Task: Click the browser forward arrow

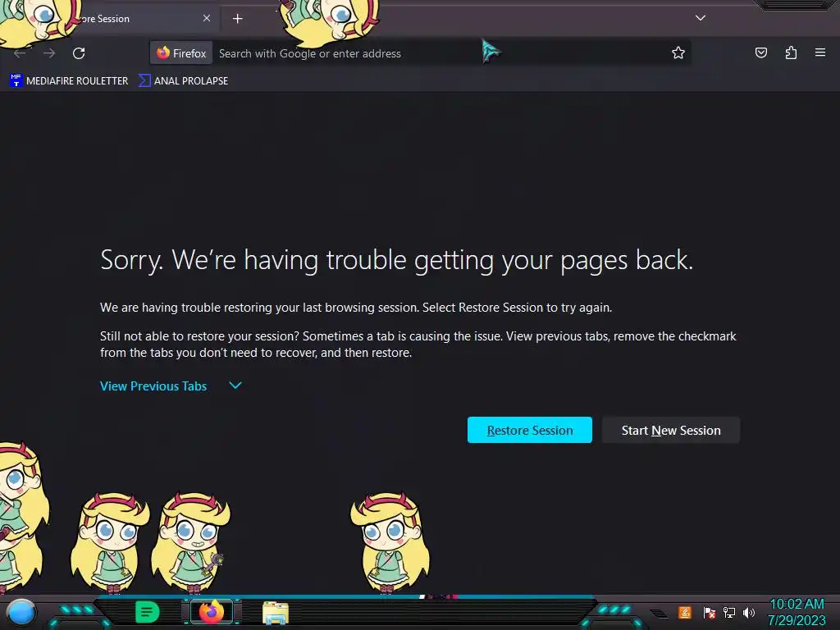Action: (x=49, y=53)
